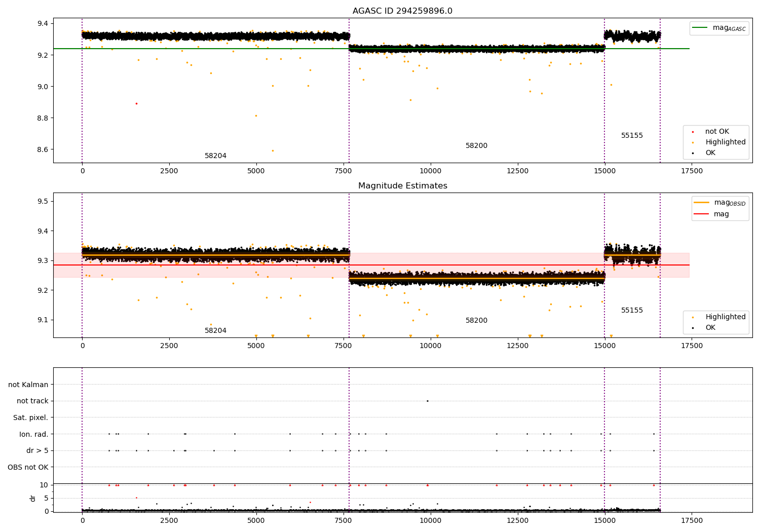Click x-axis tick 2500 under top plot
This screenshot has width=760, height=532.
click(x=169, y=171)
